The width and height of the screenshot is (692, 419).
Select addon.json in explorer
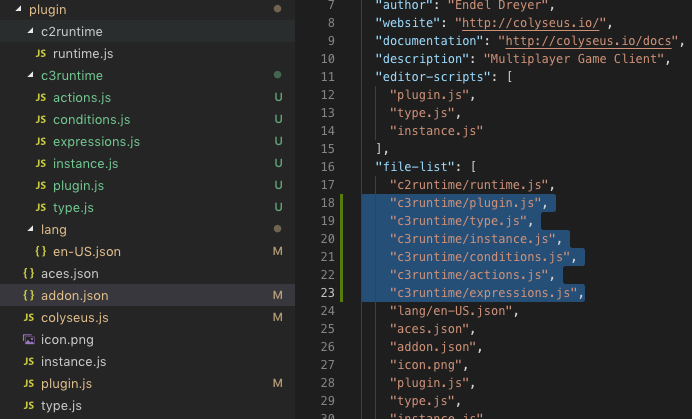[75, 295]
